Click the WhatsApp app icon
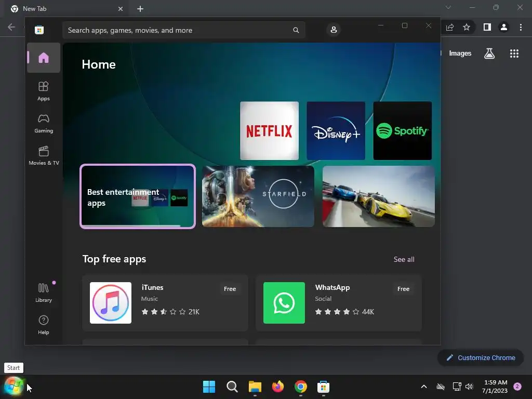 click(284, 303)
